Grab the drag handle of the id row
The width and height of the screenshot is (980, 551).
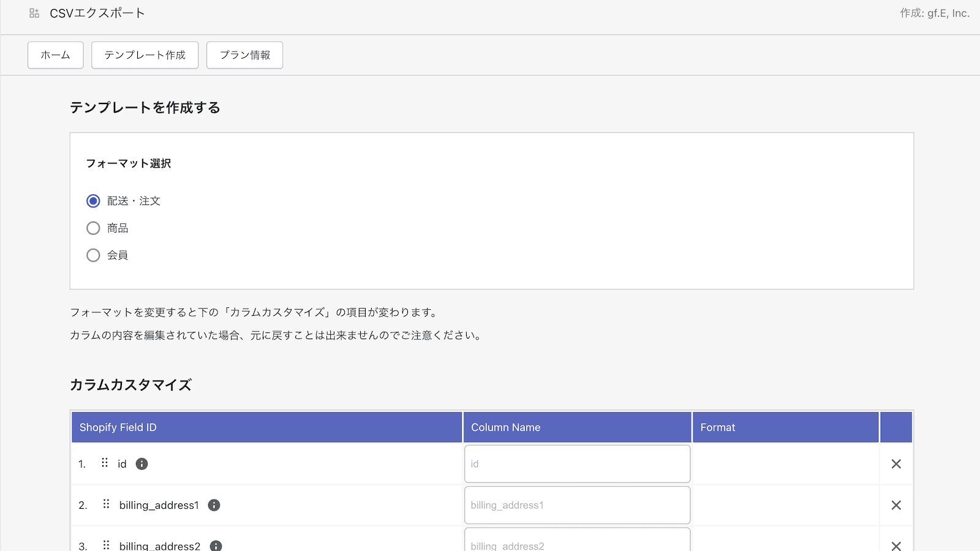click(105, 463)
